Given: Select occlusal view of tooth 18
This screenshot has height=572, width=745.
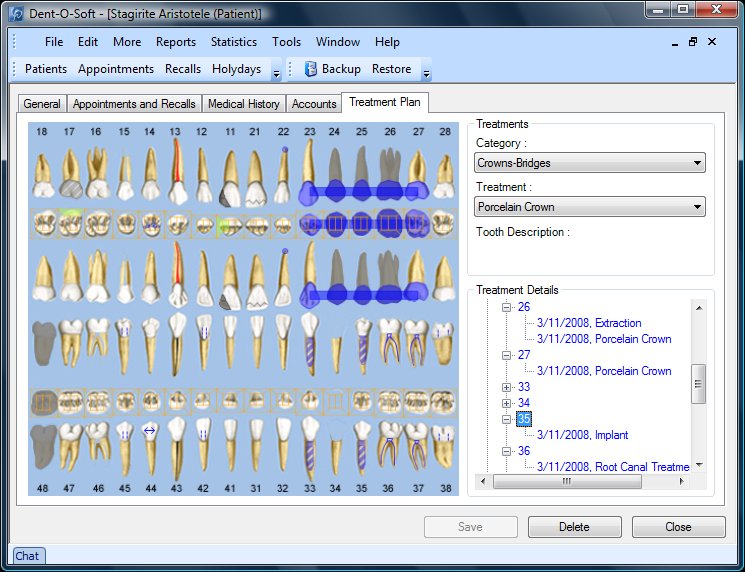Looking at the screenshot, I should pos(43,223).
